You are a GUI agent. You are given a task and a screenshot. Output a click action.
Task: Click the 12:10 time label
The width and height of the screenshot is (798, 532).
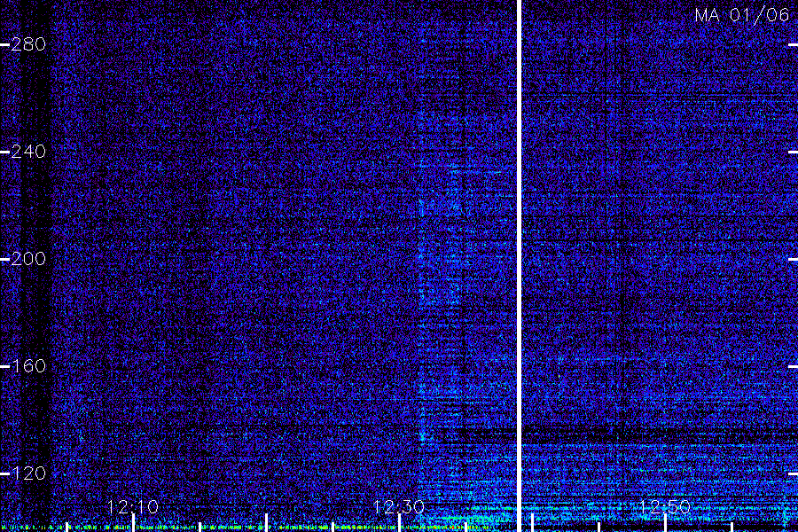[x=133, y=507]
